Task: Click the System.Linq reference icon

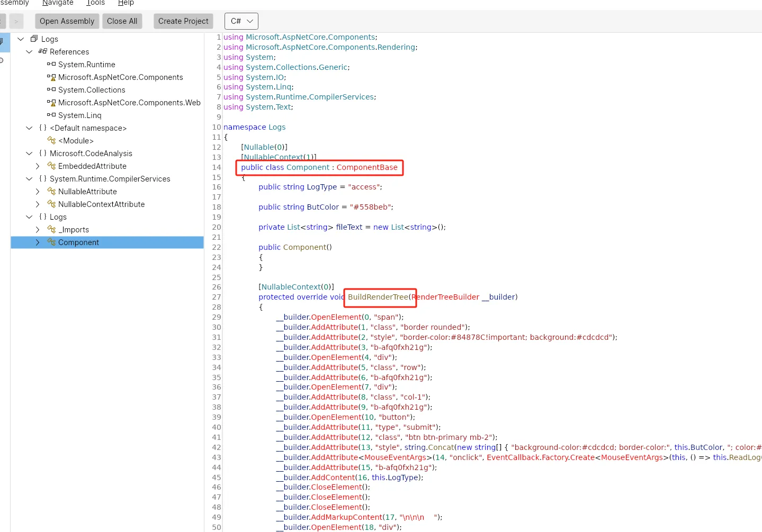Action: 51,115
